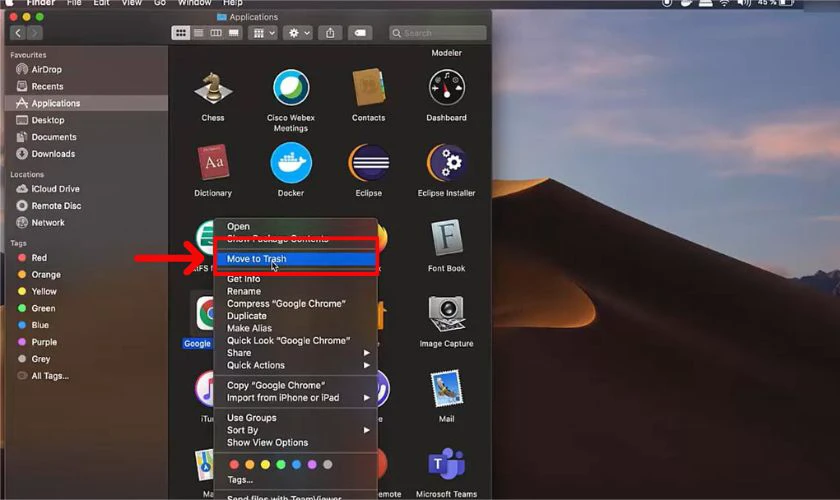
Task: Filter by the Yellow tag in sidebar
Action: click(86, 292)
